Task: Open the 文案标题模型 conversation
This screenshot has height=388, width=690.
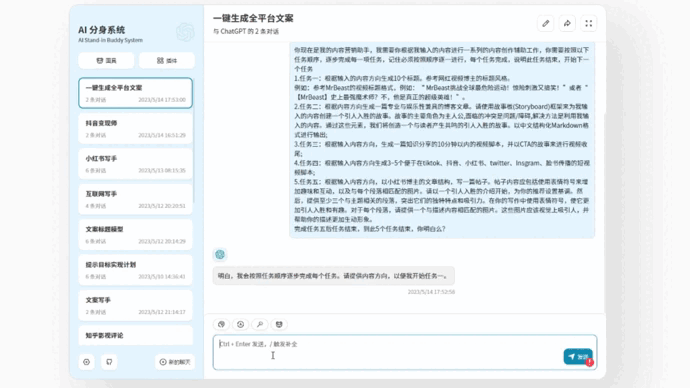Action: tap(136, 234)
